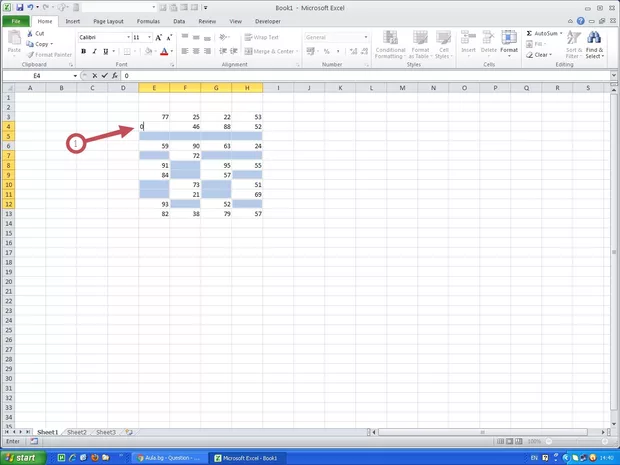The height and width of the screenshot is (465, 620).
Task: Click the Paste clipboard icon
Action: coord(14,38)
